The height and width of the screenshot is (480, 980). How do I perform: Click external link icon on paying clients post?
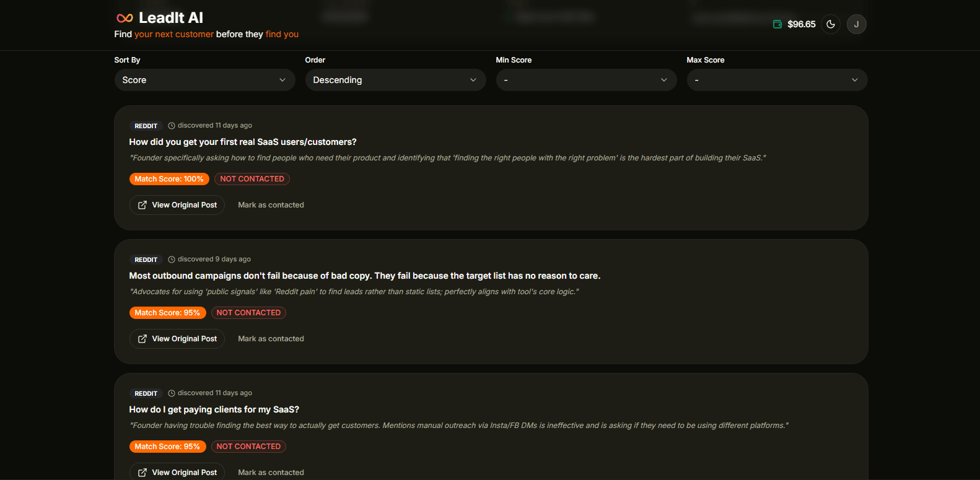click(x=142, y=473)
